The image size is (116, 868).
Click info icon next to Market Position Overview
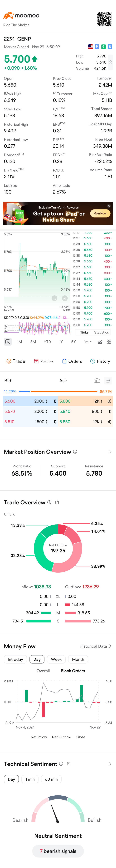(75, 451)
